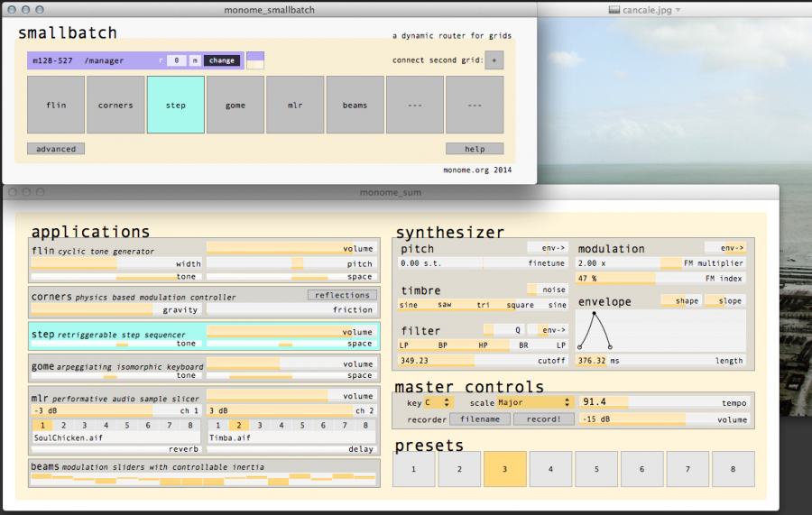The image size is (812, 515).
Task: Adjust FM multiplier slider
Action: 660,263
